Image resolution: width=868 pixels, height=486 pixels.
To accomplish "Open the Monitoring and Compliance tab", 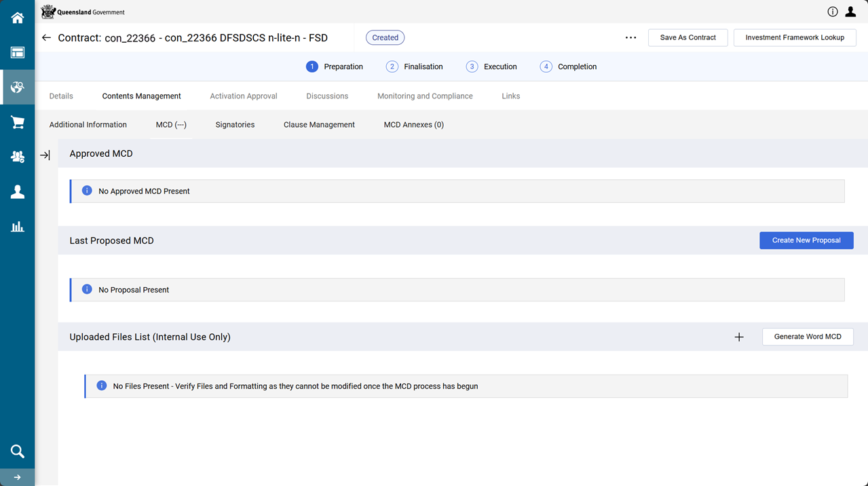I will pos(425,96).
